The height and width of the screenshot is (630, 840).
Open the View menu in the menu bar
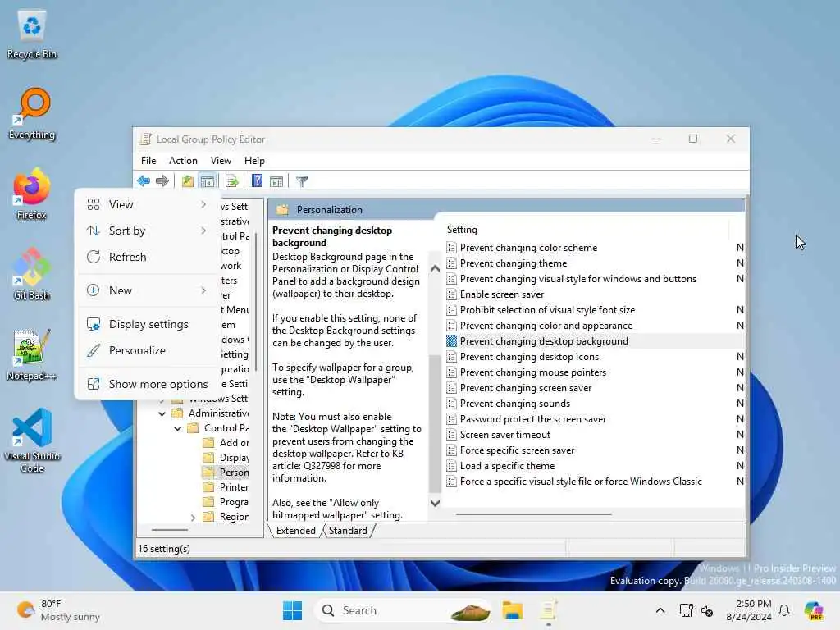click(x=221, y=161)
